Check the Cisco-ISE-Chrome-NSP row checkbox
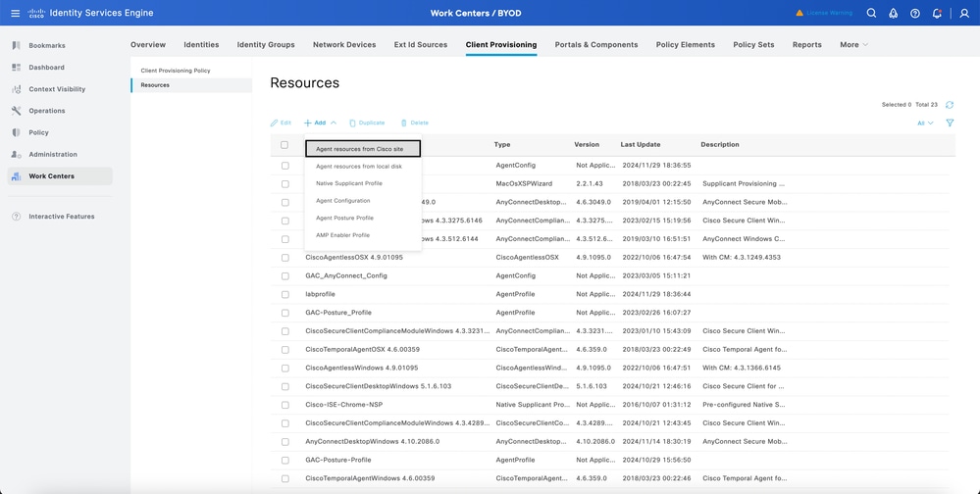 pos(285,405)
